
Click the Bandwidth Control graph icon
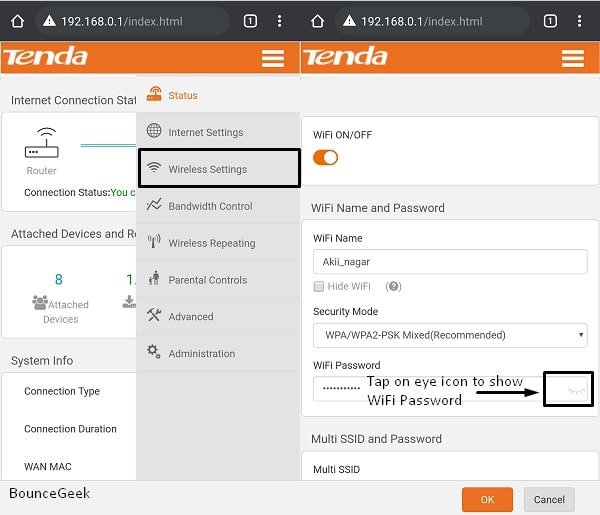(x=154, y=204)
